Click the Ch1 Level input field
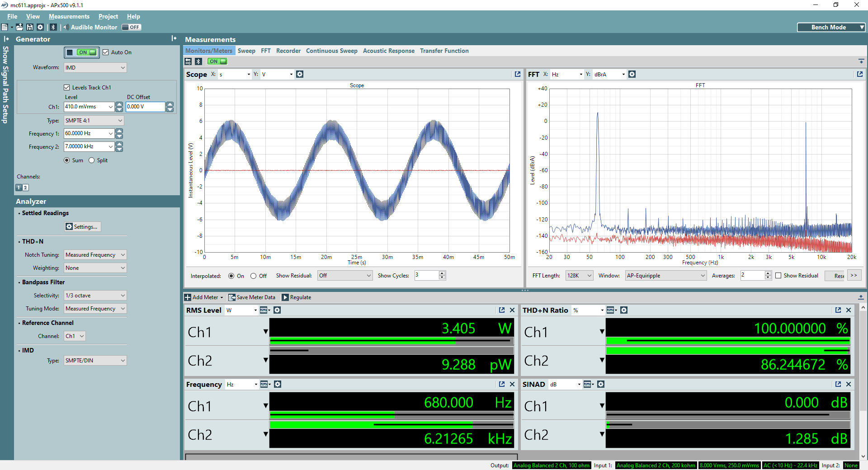 [x=89, y=107]
